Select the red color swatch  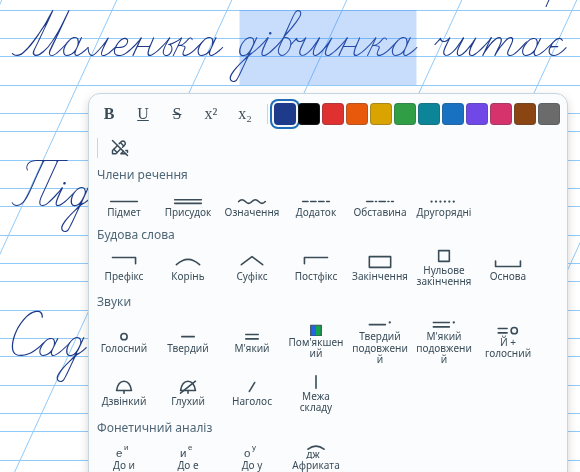coord(333,114)
